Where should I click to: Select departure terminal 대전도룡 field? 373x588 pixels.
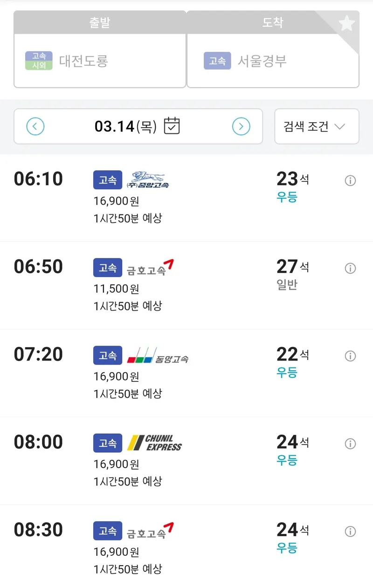[x=100, y=61]
